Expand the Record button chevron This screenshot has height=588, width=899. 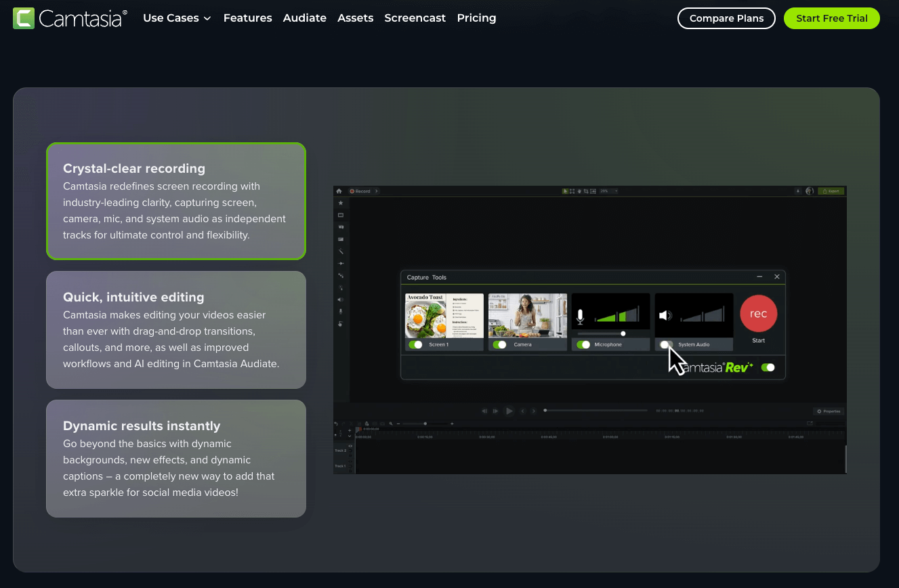coord(377,191)
